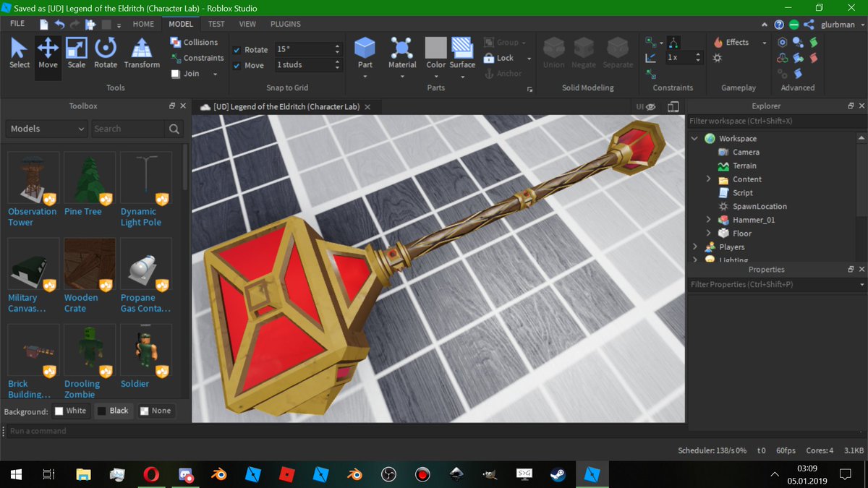Viewport: 868px width, 488px height.
Task: Toggle Constraints in the Tools group
Action: point(197,58)
